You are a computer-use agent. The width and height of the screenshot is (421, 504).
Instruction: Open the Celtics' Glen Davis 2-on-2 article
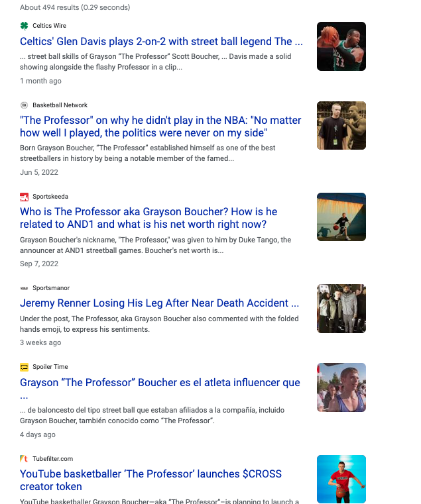pos(161,42)
